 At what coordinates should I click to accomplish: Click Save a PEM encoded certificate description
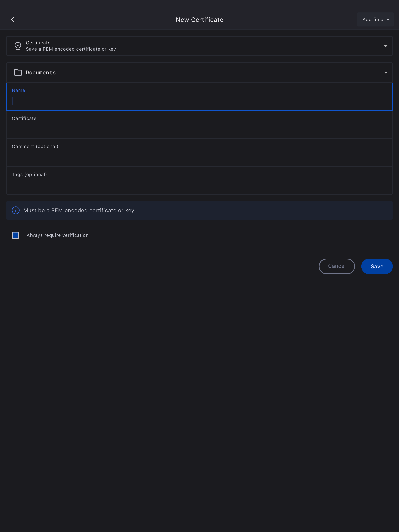point(71,49)
